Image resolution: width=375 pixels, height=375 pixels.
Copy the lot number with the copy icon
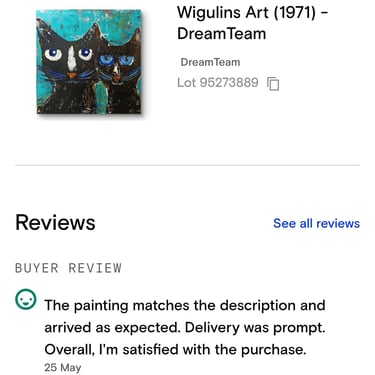pos(273,83)
